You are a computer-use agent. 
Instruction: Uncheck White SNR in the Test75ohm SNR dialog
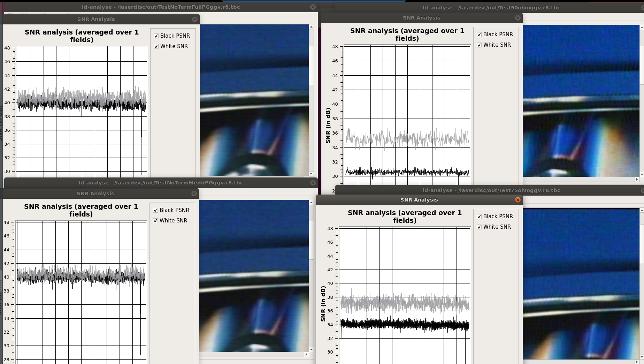[x=479, y=227]
